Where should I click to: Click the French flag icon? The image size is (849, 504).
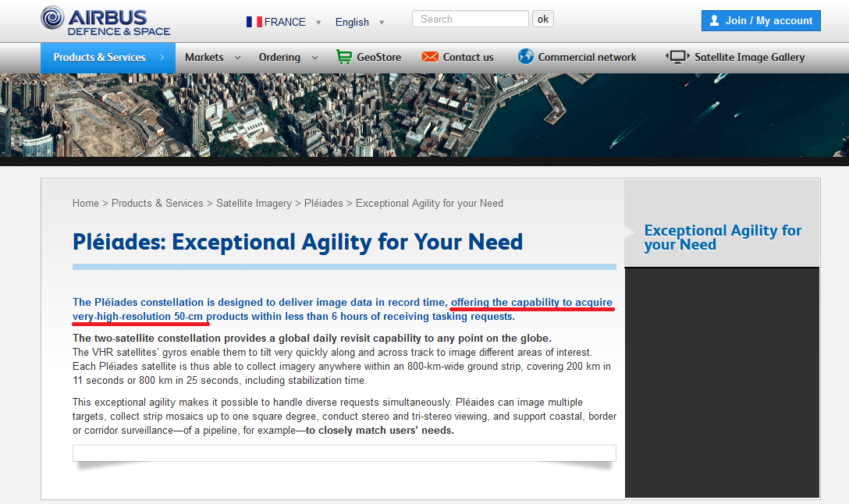coord(254,22)
